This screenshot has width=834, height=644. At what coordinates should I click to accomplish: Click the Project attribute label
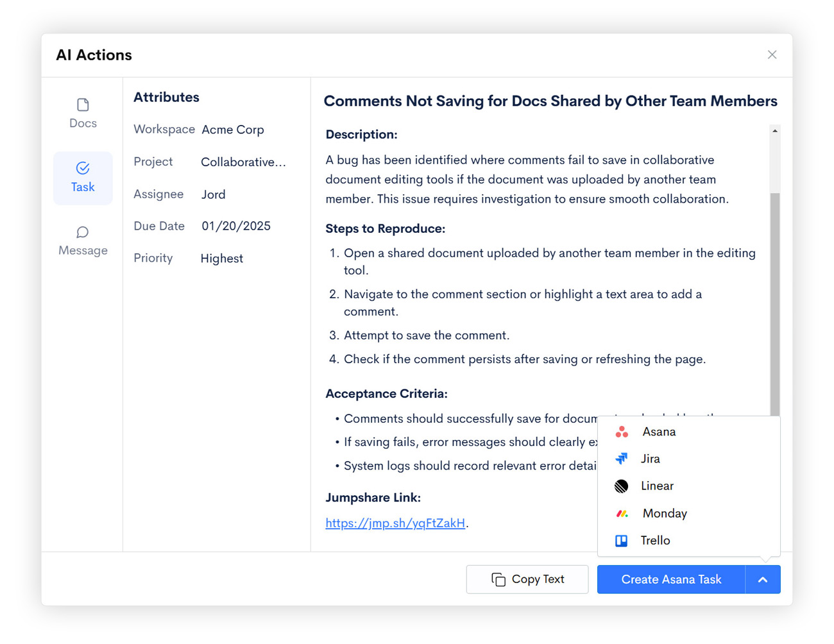coord(153,162)
